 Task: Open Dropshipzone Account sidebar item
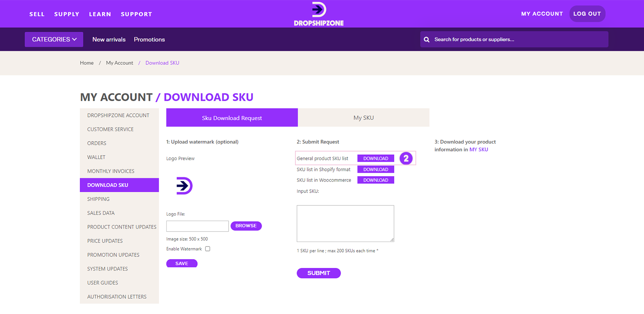tap(119, 115)
